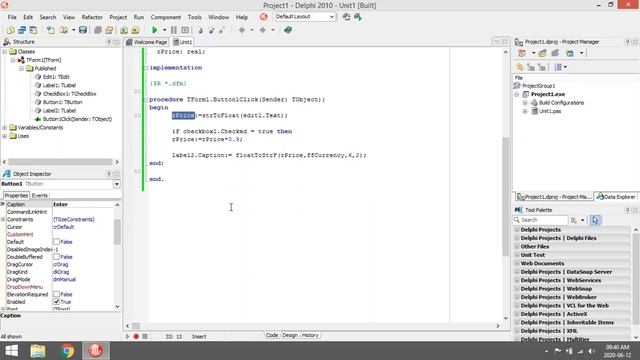Click the Stop macro square icon
This screenshot has height=360, width=640.
pos(145,336)
